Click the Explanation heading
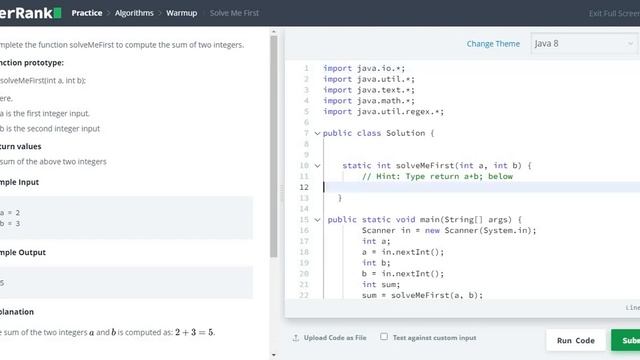640x360 pixels. (x=17, y=312)
